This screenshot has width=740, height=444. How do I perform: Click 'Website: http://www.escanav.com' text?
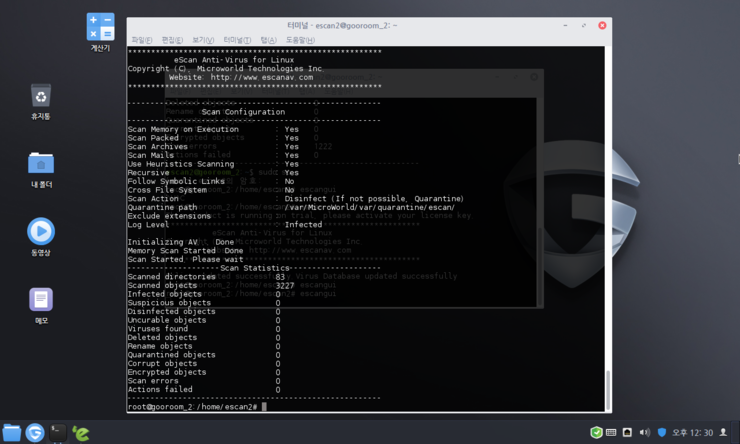(x=241, y=77)
